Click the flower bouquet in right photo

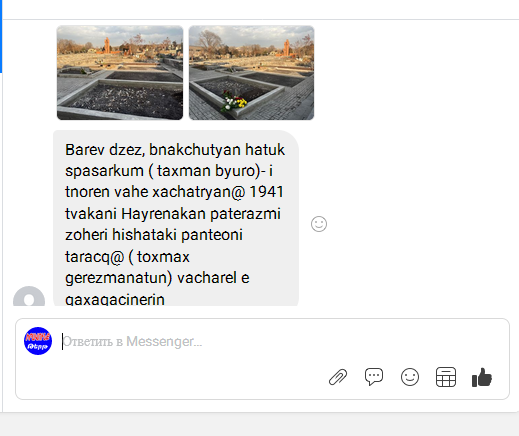click(234, 101)
